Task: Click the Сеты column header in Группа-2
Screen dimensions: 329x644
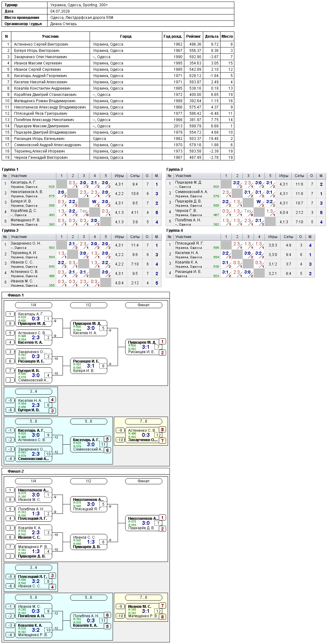Action: 299,176
